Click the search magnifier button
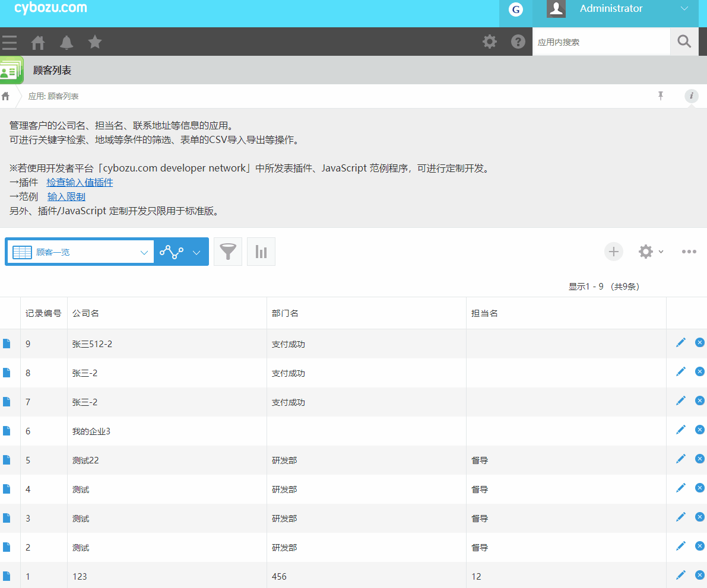 click(684, 42)
